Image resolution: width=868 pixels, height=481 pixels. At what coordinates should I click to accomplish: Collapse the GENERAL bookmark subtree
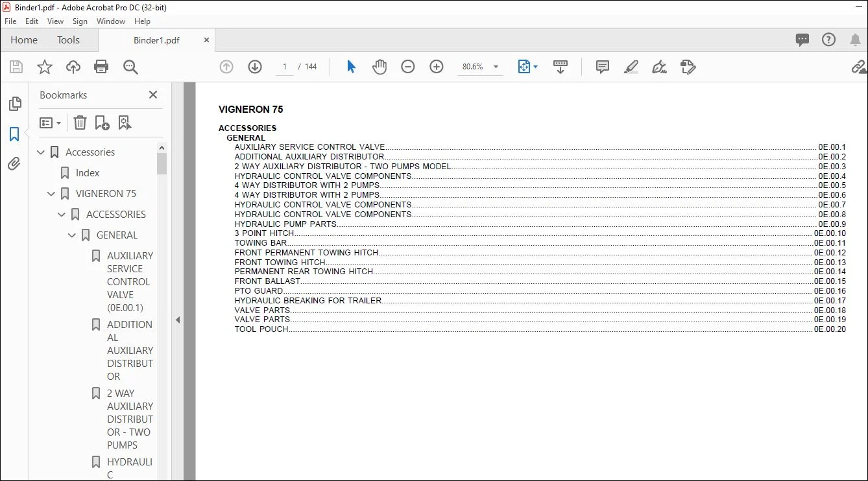[73, 235]
